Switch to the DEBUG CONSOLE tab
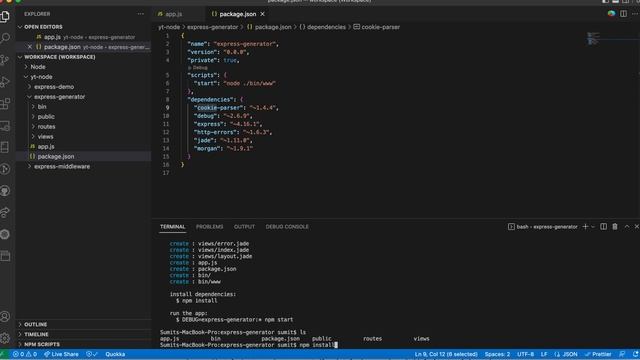Image resolution: width=640 pixels, height=360 pixels. click(287, 227)
